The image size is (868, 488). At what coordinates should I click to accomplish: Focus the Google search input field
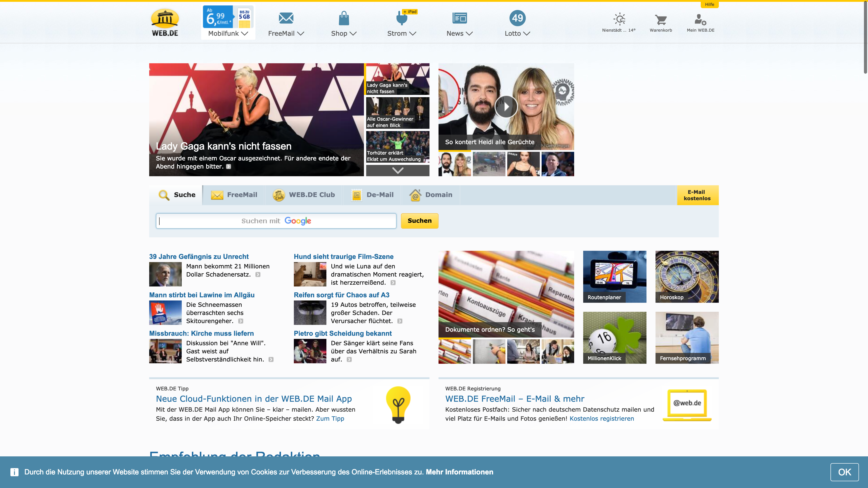[x=276, y=221]
